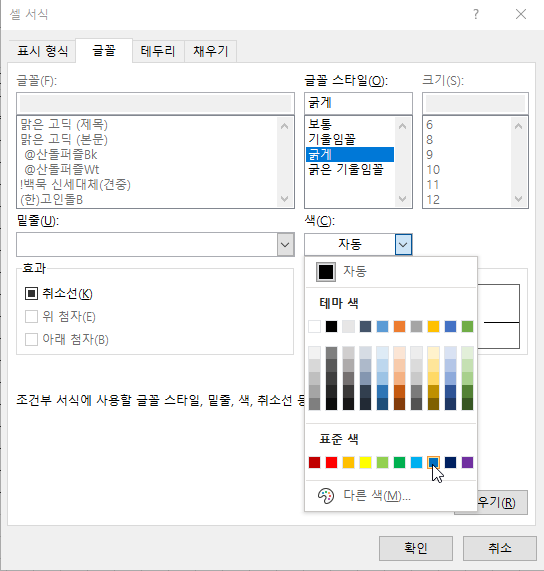
Task: Click the palette icon beside 다른 색
Action: 326,496
